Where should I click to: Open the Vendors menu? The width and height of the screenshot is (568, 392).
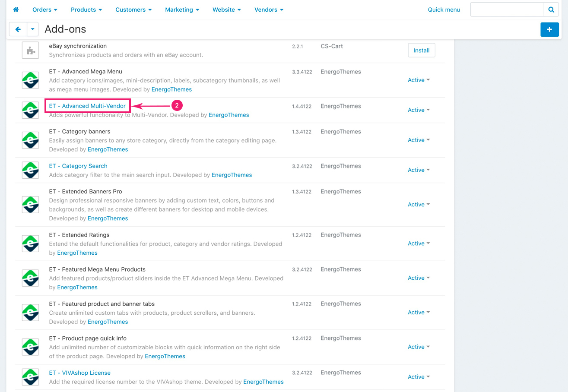click(269, 9)
